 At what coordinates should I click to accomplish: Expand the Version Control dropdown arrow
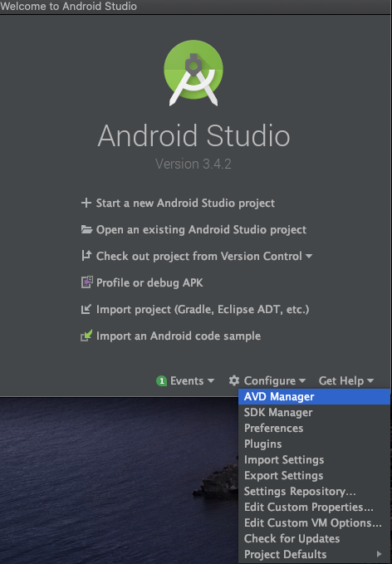(x=309, y=257)
